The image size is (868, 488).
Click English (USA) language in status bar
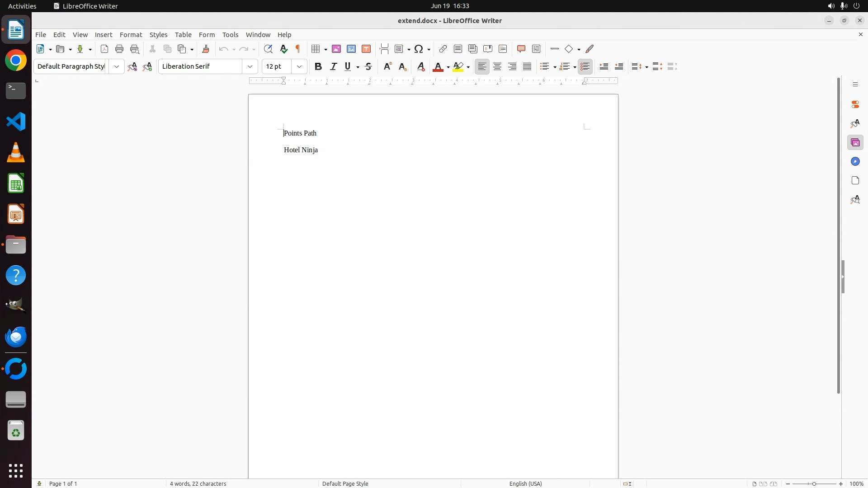525,483
